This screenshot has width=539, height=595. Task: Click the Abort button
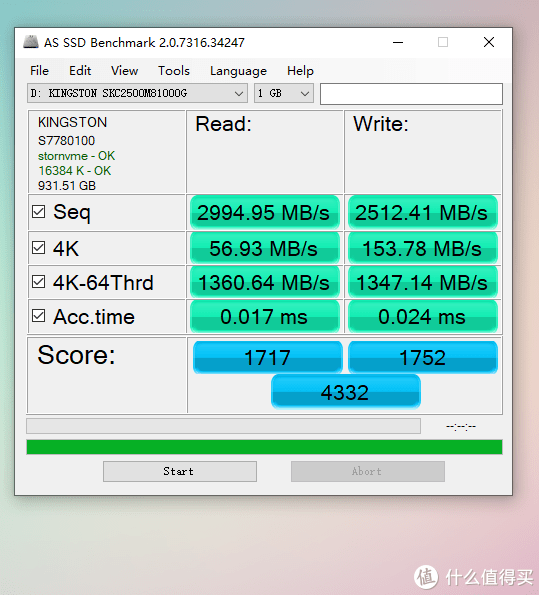[x=368, y=471]
